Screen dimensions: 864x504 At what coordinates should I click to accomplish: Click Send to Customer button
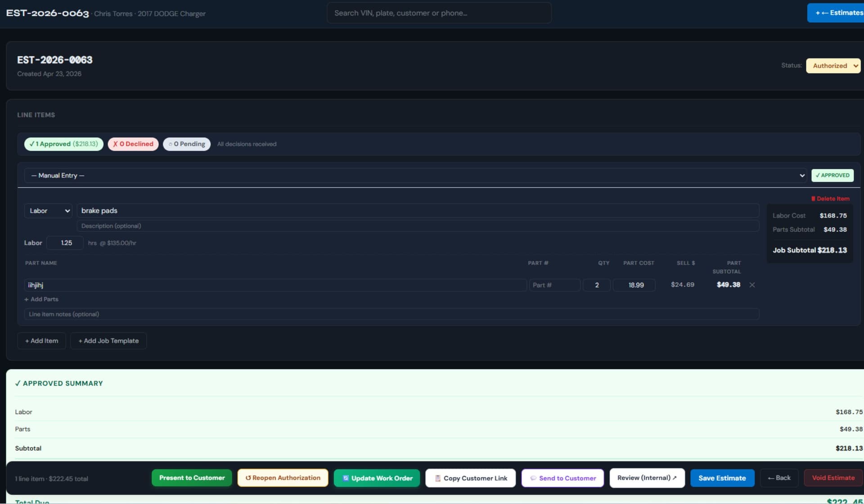point(562,478)
